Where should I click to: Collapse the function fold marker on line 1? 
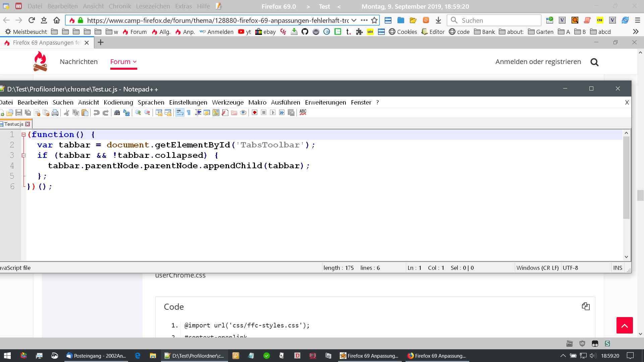[23, 135]
